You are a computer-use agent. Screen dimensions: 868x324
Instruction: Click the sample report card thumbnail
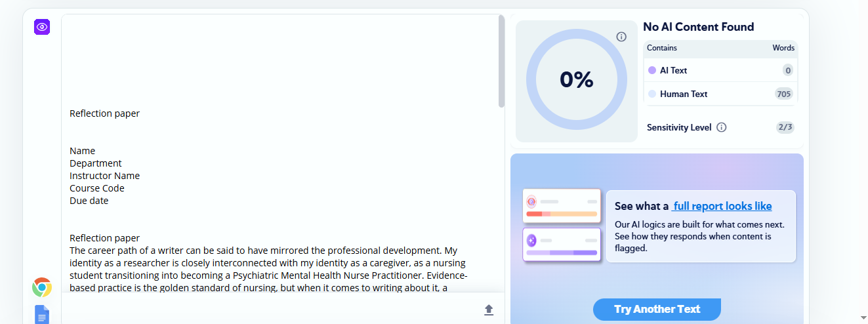pos(562,225)
